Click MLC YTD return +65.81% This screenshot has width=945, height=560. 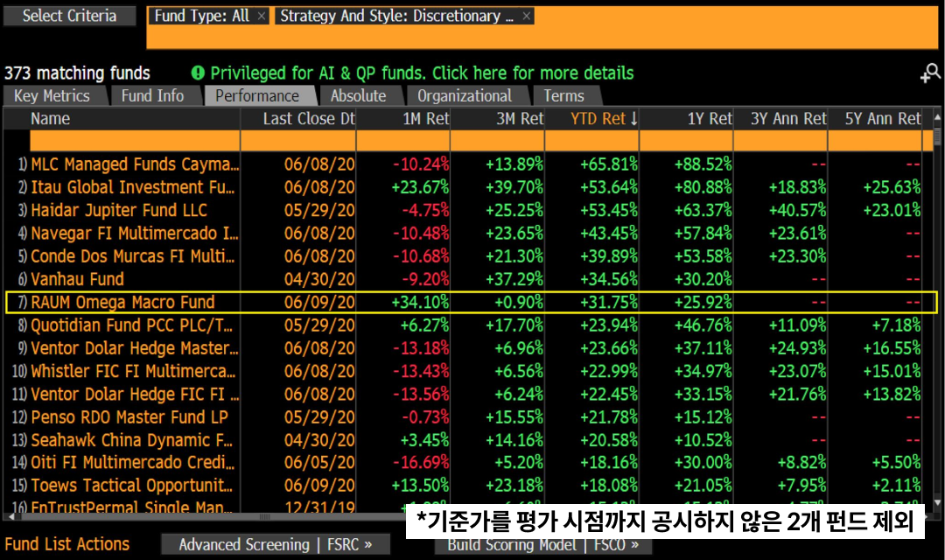pos(609,164)
